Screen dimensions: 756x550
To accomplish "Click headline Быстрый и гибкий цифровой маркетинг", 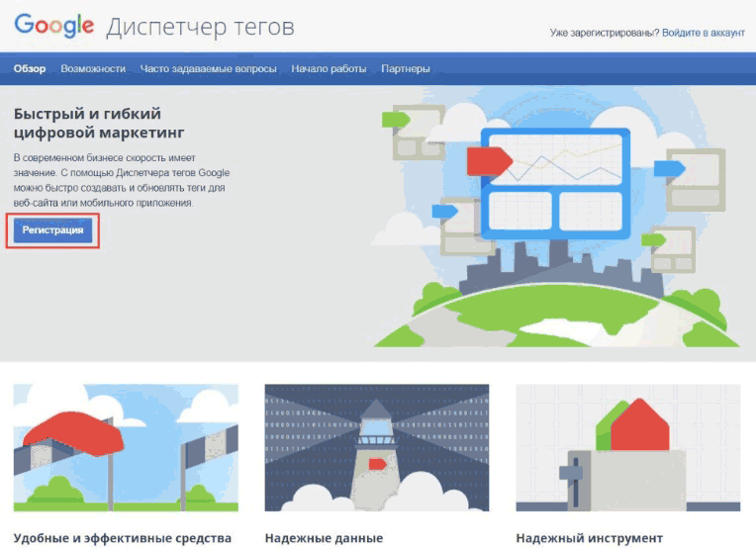I will [x=99, y=123].
